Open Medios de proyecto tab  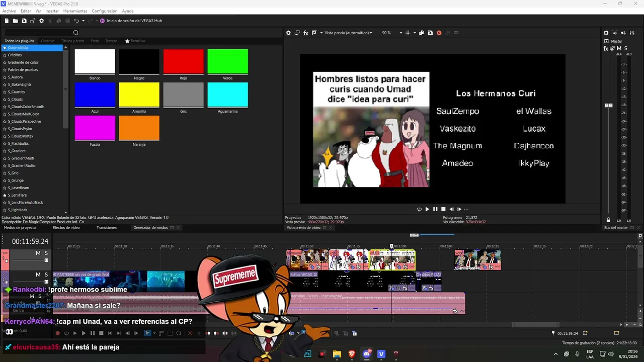[x=20, y=228]
